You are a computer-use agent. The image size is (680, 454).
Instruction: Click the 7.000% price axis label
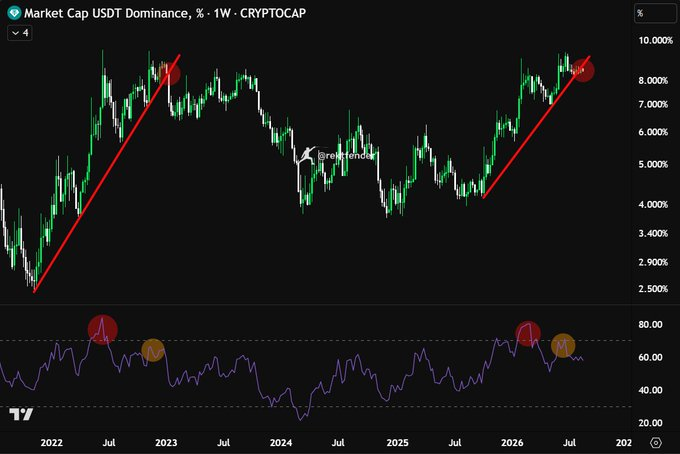(653, 105)
